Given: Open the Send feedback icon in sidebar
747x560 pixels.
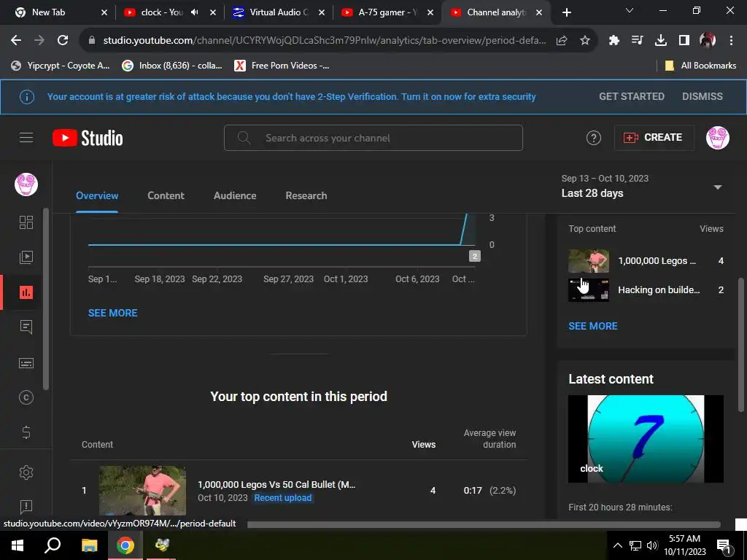Looking at the screenshot, I should 26,507.
